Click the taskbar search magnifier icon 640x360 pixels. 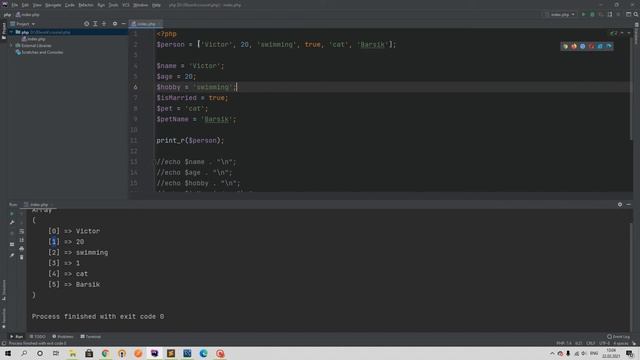(24, 353)
